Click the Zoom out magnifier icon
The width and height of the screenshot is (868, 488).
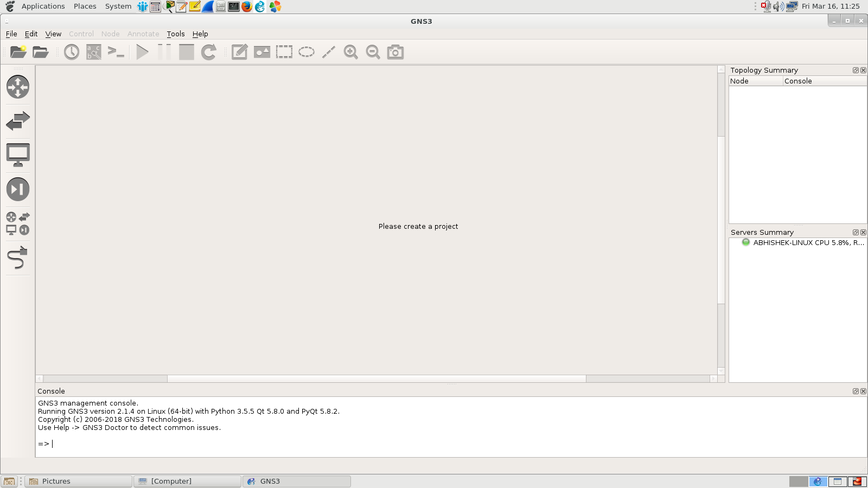tap(373, 52)
